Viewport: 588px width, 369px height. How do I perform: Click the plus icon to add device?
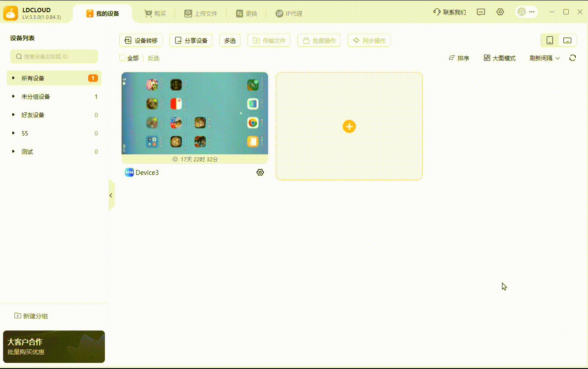pyautogui.click(x=349, y=126)
